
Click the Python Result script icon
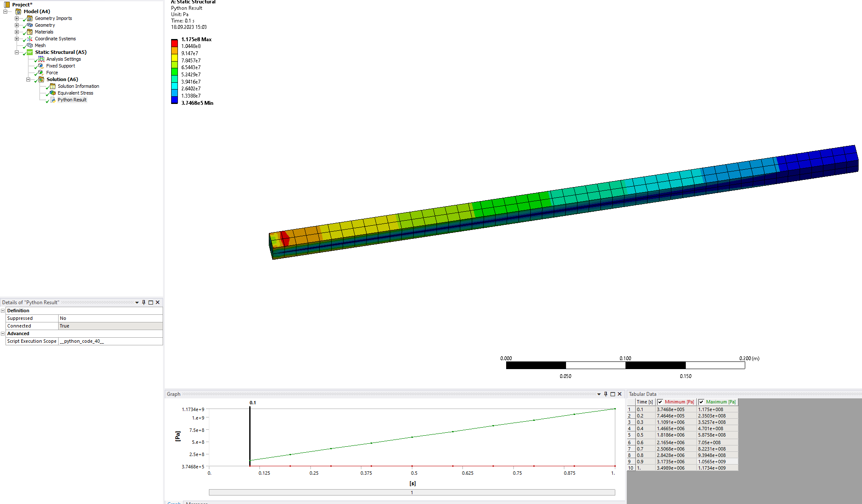53,100
